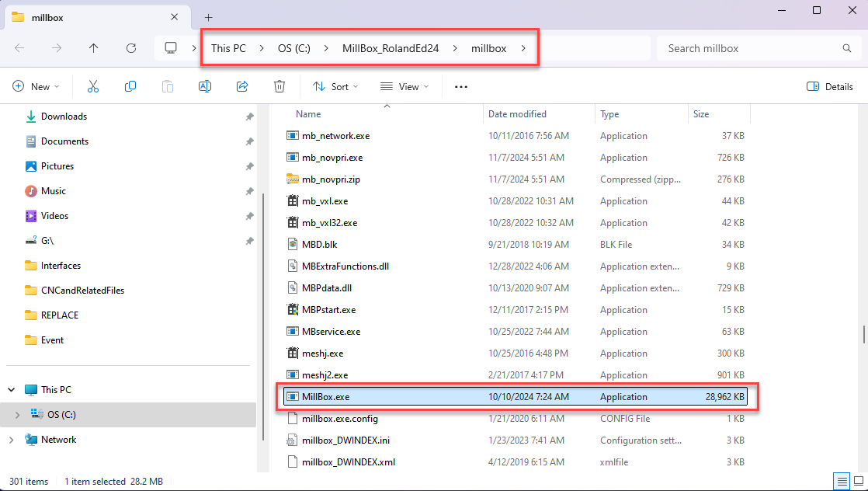
Task: Click the pin icon beside Downloads
Action: [x=250, y=117]
